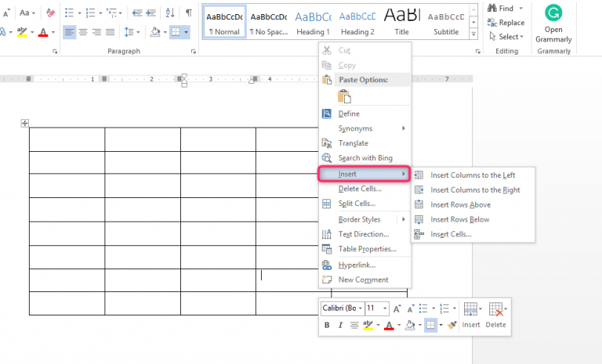602x364 pixels.
Task: Toggle Show/Hide paragraph marks
Action: [189, 13]
